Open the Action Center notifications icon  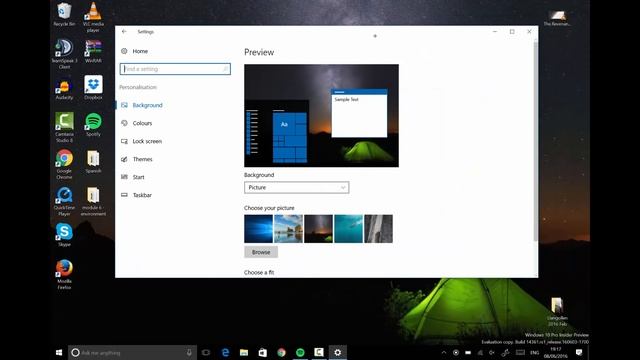click(x=579, y=352)
